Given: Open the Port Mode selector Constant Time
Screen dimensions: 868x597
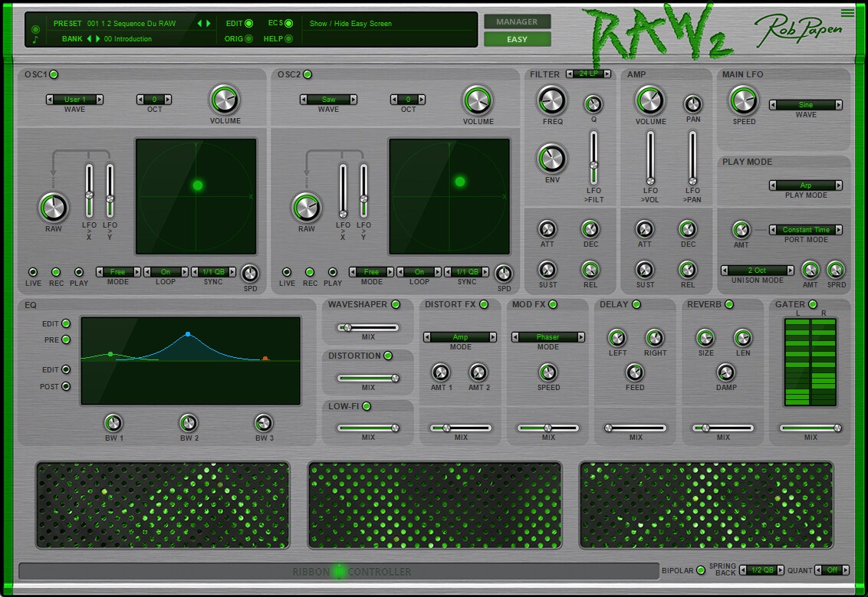Looking at the screenshot, I should tap(805, 230).
